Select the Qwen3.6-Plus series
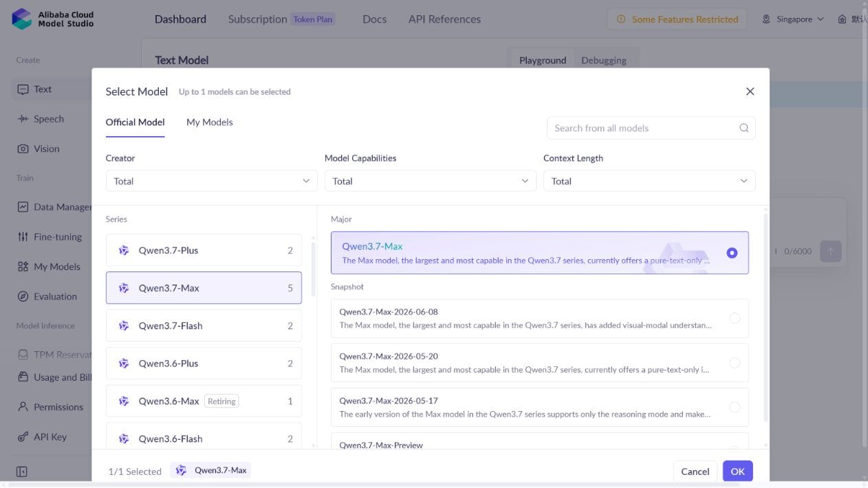868x488 pixels. click(204, 364)
